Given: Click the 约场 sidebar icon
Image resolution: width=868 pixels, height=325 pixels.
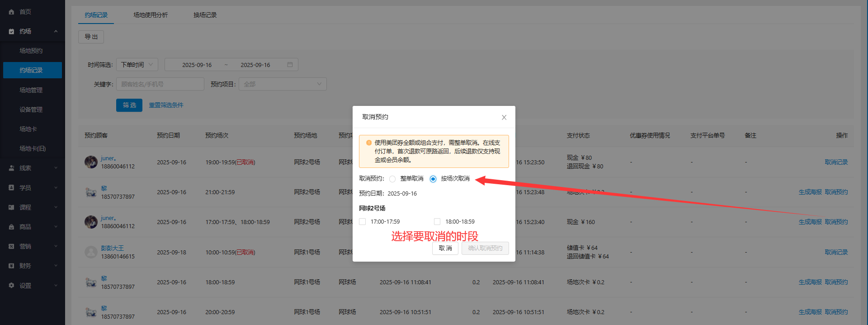Looking at the screenshot, I should coord(11,32).
